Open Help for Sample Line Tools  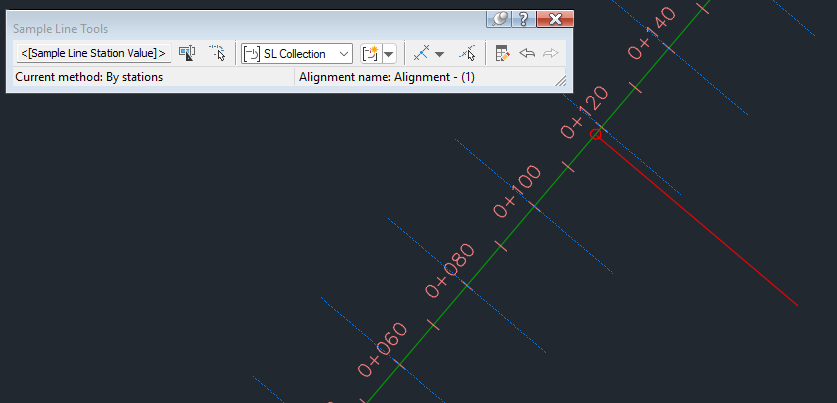point(524,20)
